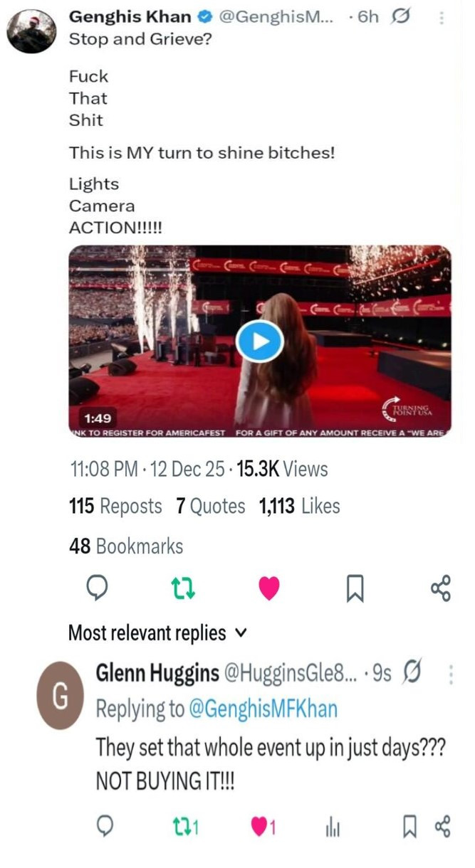Open Glenn Huggins avatar
Image resolution: width=475 pixels, height=868 pixels.
[x=61, y=696]
